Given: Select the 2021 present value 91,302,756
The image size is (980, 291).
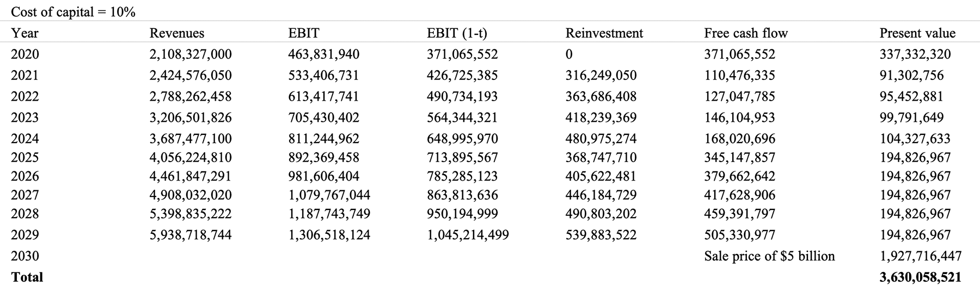Looking at the screenshot, I should point(912,75).
